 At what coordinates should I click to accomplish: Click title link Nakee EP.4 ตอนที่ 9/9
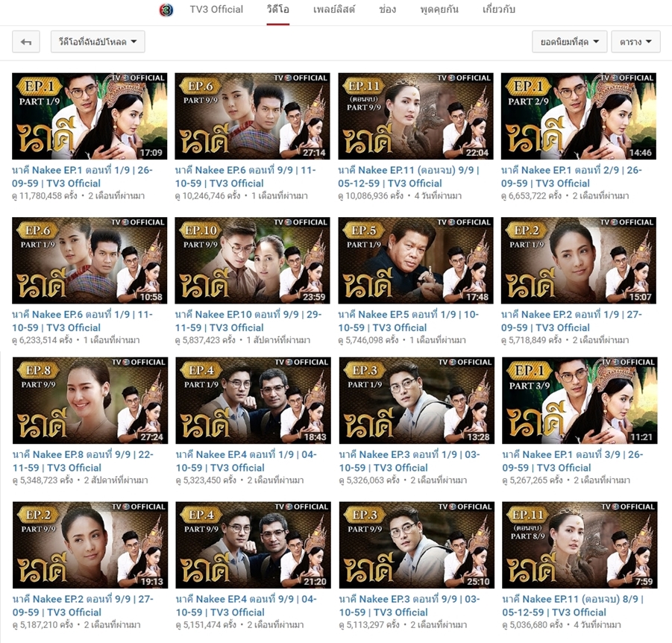point(246,605)
